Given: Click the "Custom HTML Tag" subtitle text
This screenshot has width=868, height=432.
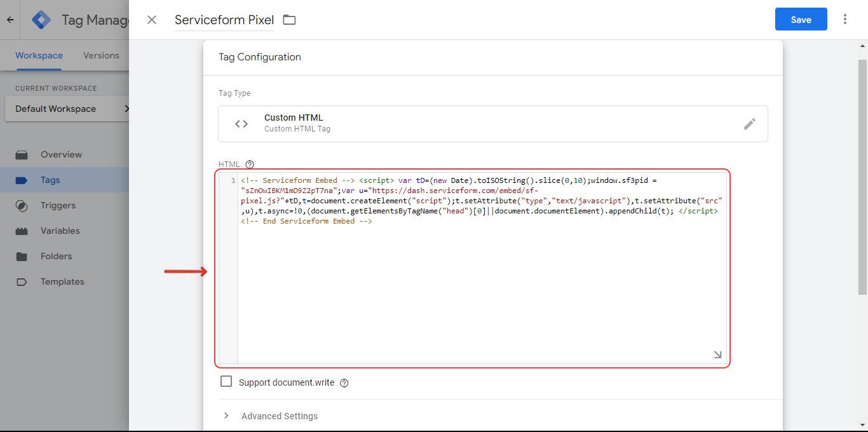Looking at the screenshot, I should 297,129.
